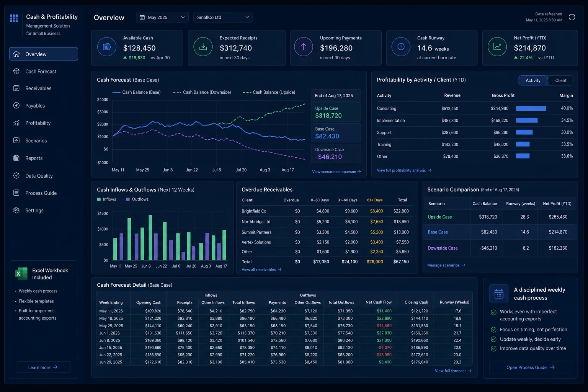Go to Receivables in the sidebar
This screenshot has width=588, height=392.
click(x=44, y=88)
